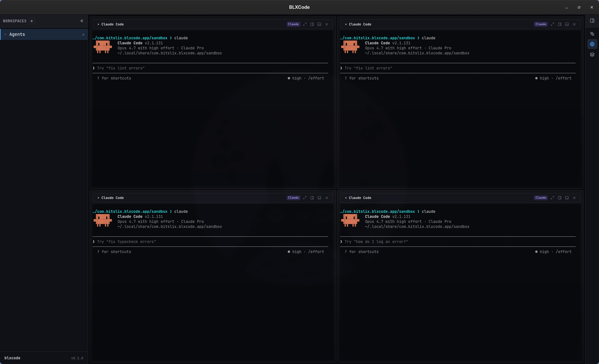Select the globe browser icon in right rail

[x=592, y=44]
